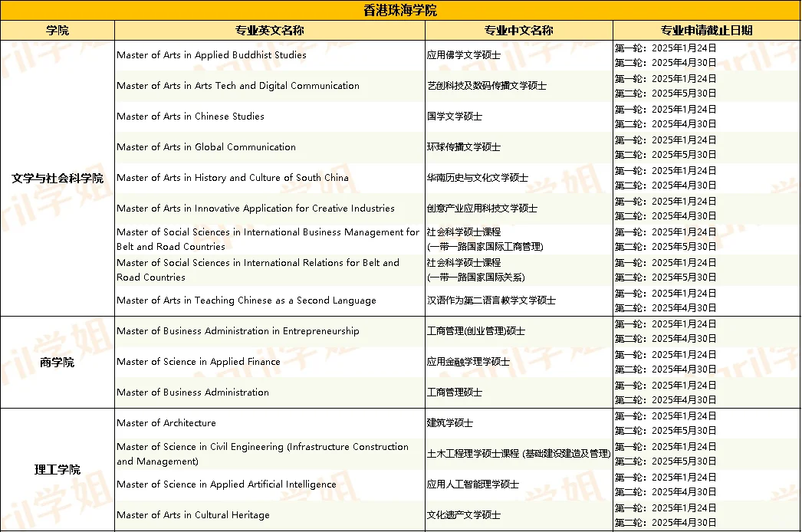Select Master of Science in Applied Finance cell
Image resolution: width=802 pixels, height=532 pixels.
[270, 362]
